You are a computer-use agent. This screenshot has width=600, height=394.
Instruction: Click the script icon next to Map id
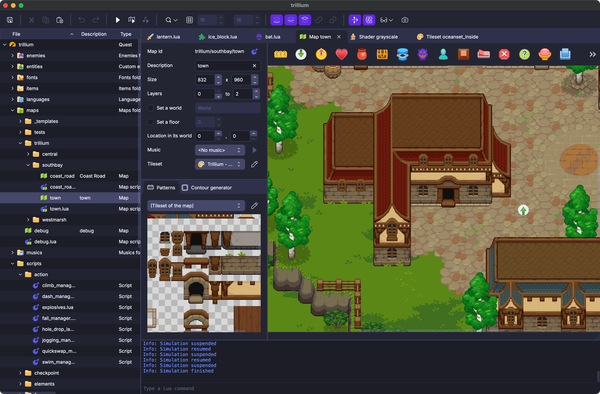254,51
